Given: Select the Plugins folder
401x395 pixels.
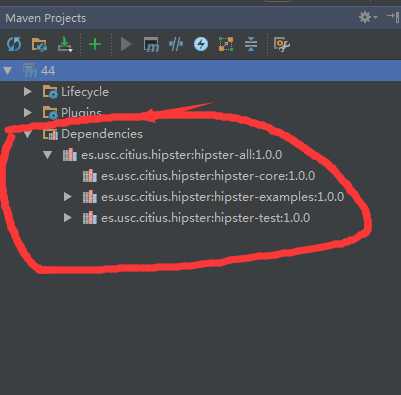Looking at the screenshot, I should 81,113.
